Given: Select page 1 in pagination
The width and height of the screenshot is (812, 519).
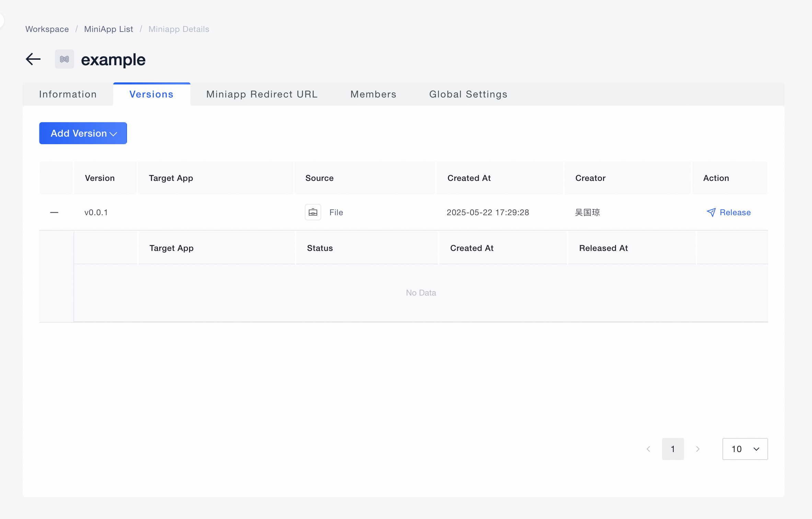Looking at the screenshot, I should coord(673,449).
